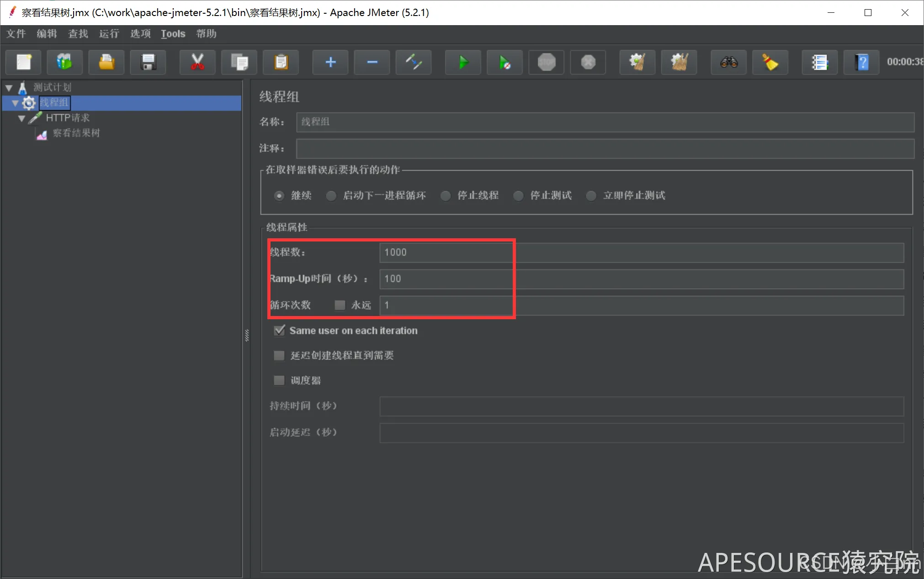Click the Clear all results icon
Viewport: 924px width, 579px height.
tap(679, 62)
